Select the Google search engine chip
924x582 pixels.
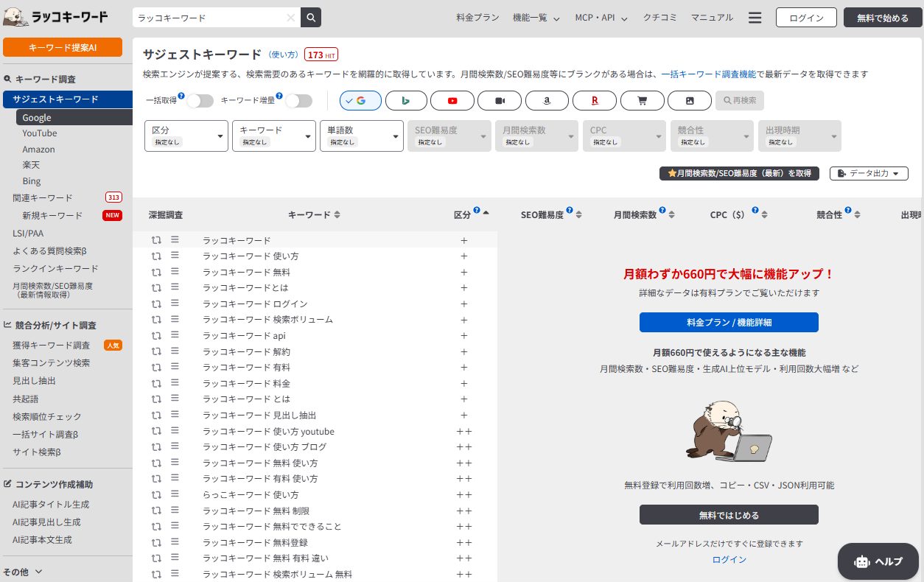[360, 100]
